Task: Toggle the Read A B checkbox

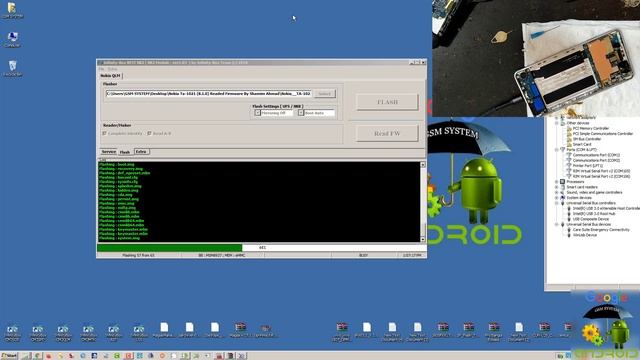Action: pyautogui.click(x=149, y=133)
